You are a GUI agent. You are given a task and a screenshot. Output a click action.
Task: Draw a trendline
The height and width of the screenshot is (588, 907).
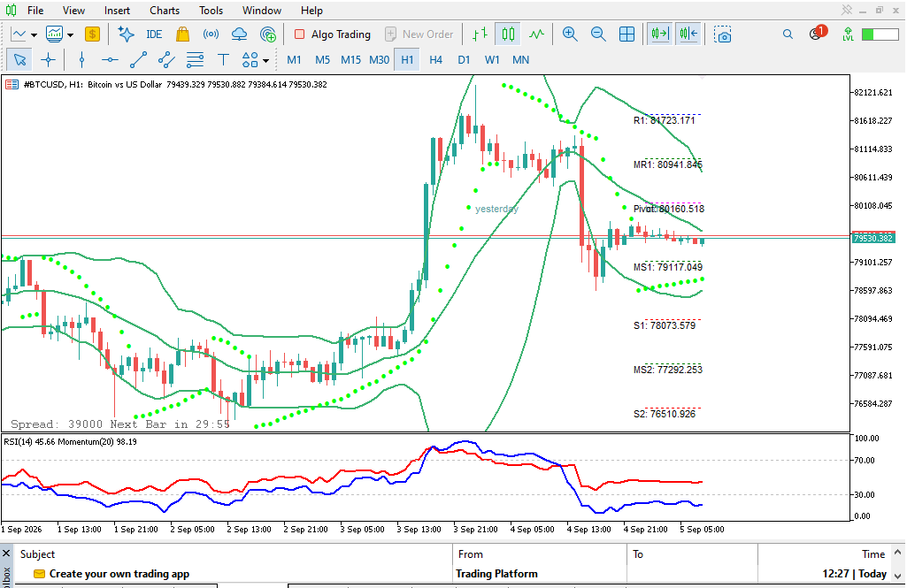(x=138, y=59)
